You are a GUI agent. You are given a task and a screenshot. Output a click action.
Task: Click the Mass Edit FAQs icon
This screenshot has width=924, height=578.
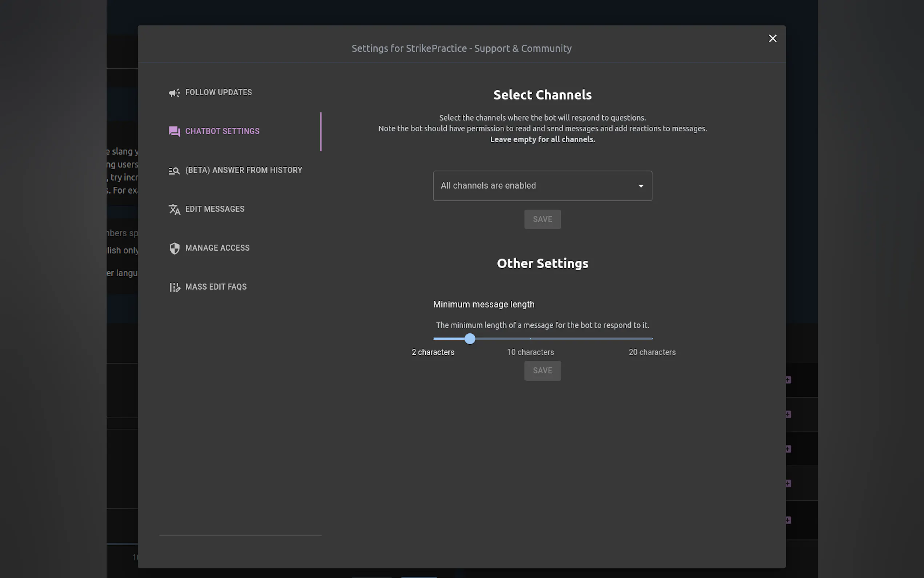point(174,287)
